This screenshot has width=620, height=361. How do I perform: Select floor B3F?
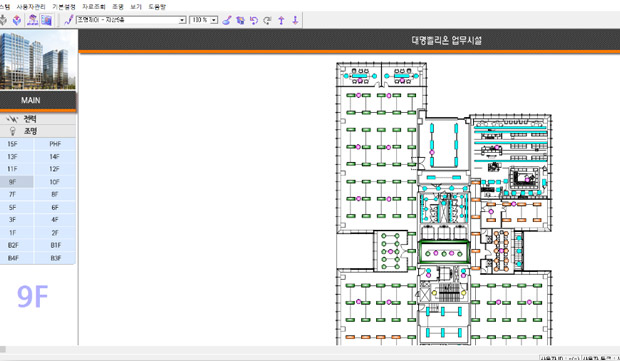coord(55,258)
